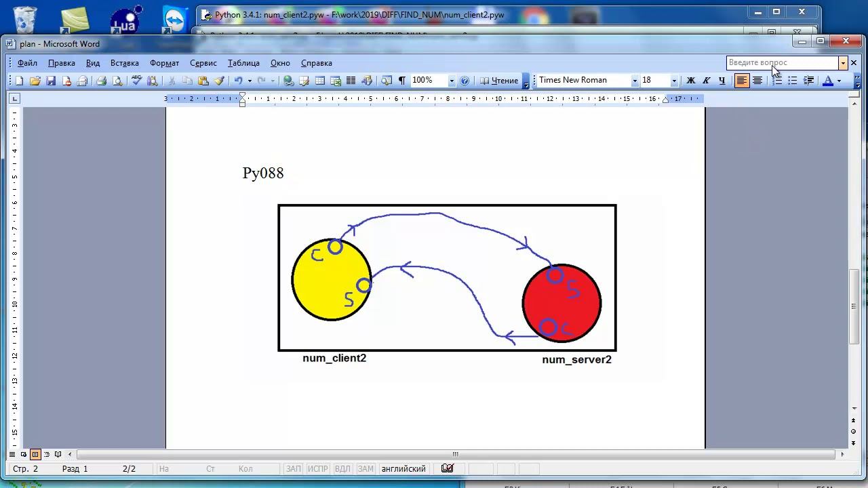
Task: Toggle underline (Ч) formatting
Action: click(722, 81)
